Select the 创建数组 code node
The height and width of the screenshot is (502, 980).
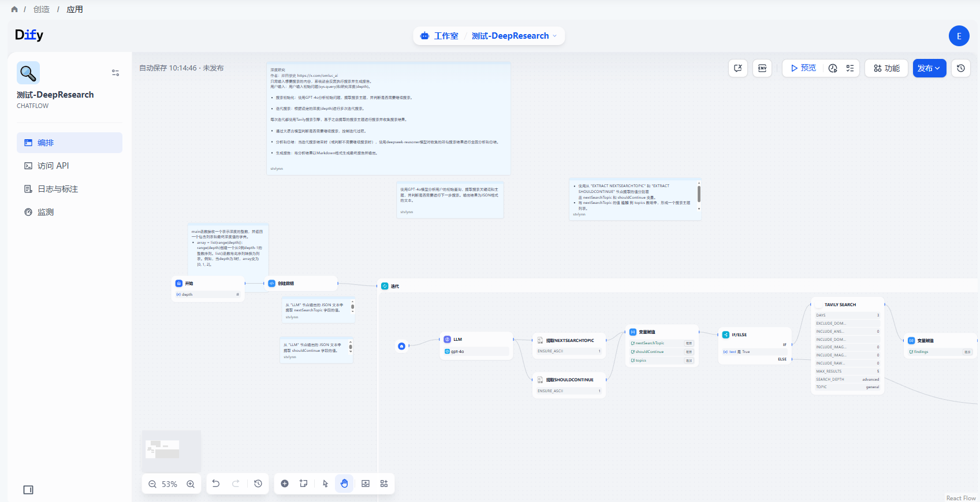pos(301,284)
